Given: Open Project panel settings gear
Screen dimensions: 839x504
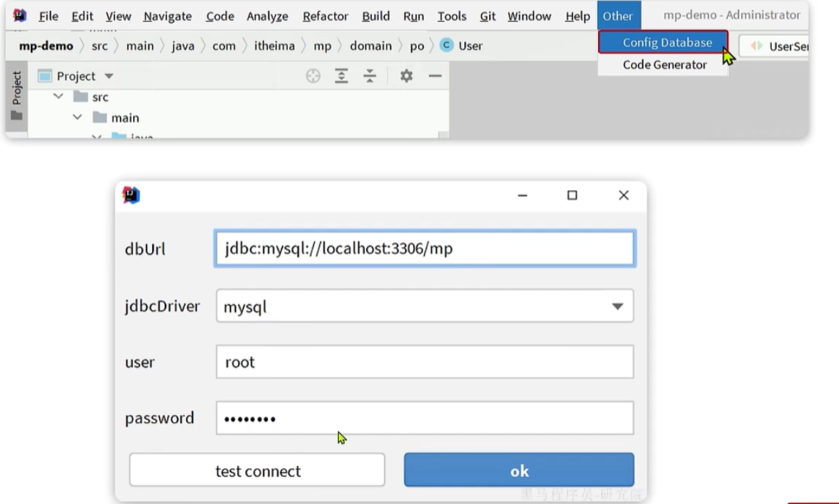Looking at the screenshot, I should 406,76.
